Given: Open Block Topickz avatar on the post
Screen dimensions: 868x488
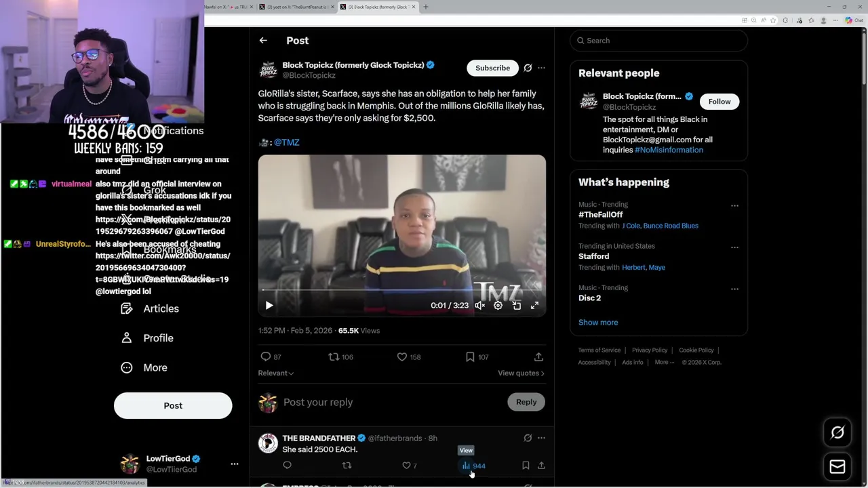Looking at the screenshot, I should pyautogui.click(x=268, y=70).
